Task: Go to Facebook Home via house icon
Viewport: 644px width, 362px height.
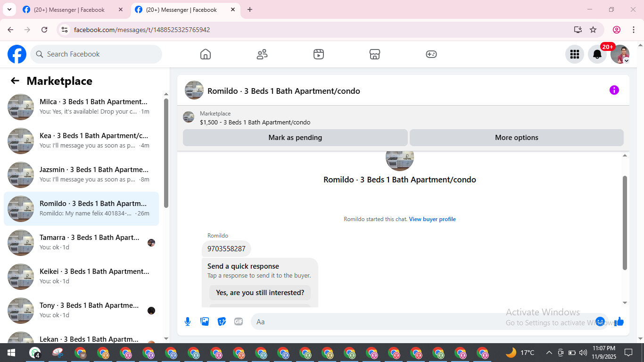Action: point(206,54)
